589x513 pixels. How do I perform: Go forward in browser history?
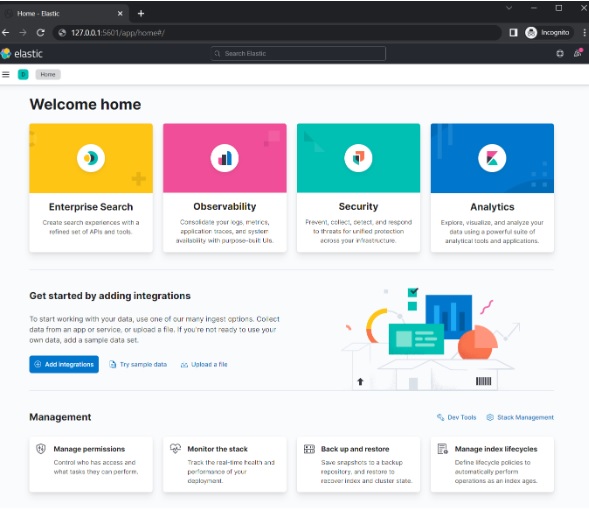coord(23,33)
